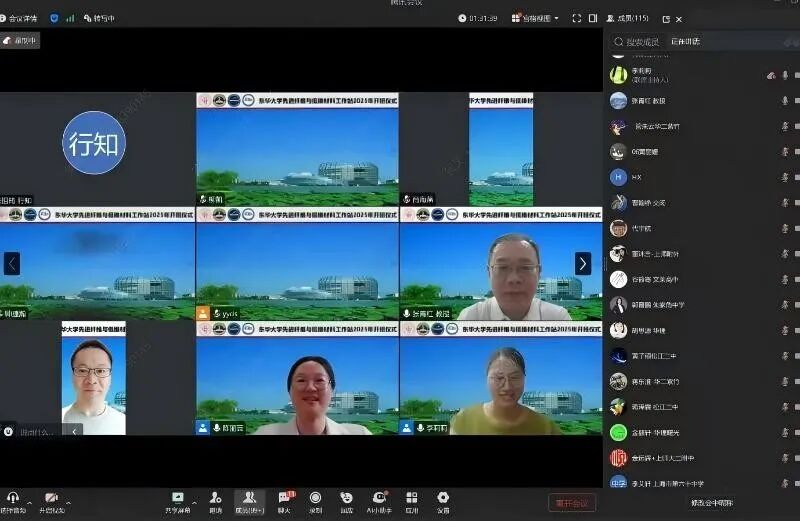800x521 pixels.
Task: Click the camera video icon in bottom toolbar
Action: pos(51,498)
